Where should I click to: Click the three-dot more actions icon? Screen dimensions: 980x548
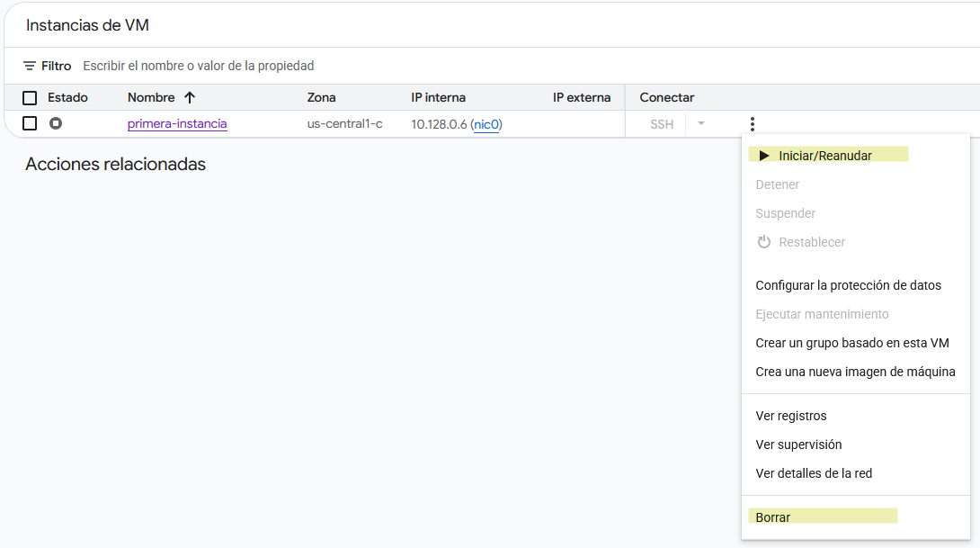tap(752, 124)
